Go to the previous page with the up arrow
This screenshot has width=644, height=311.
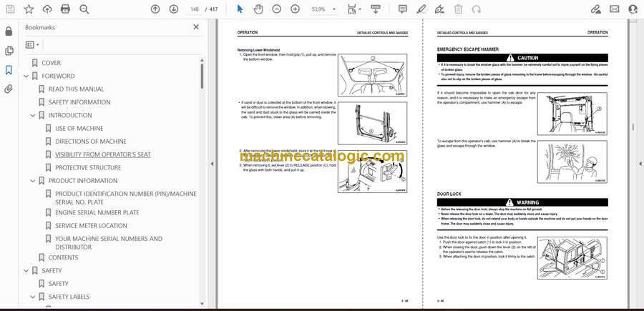(155, 9)
